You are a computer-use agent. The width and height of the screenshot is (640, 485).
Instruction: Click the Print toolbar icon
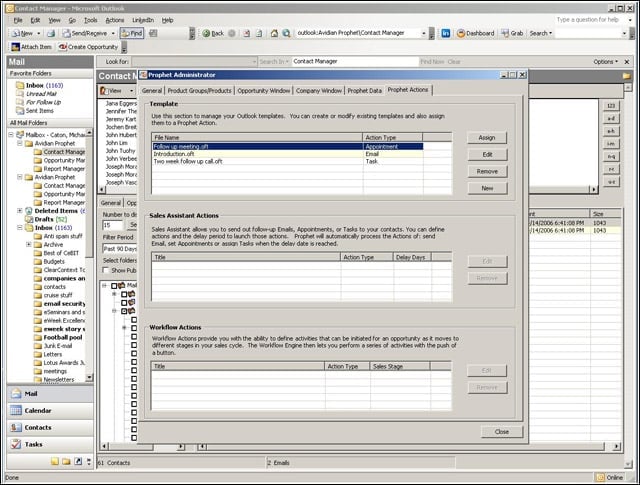pos(51,33)
